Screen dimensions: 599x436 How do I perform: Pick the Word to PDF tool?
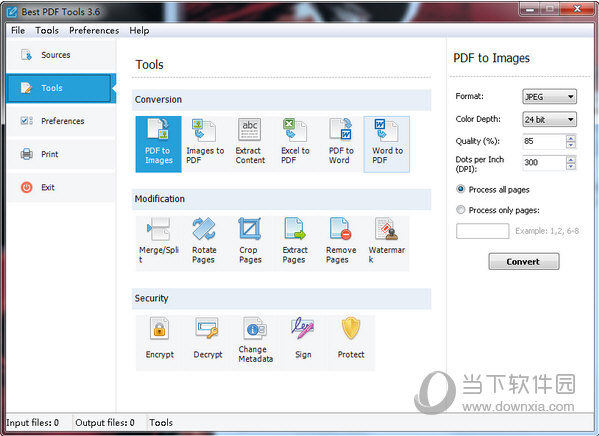pos(387,144)
